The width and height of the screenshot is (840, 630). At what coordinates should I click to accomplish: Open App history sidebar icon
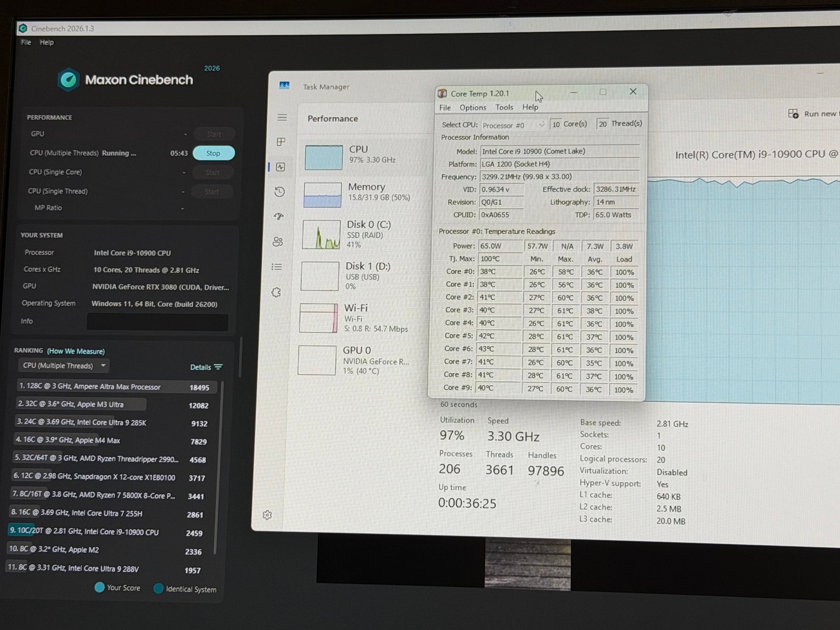280,192
